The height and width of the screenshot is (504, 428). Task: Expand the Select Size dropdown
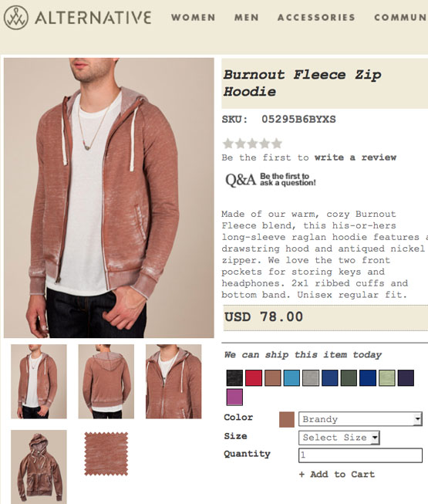339,438
